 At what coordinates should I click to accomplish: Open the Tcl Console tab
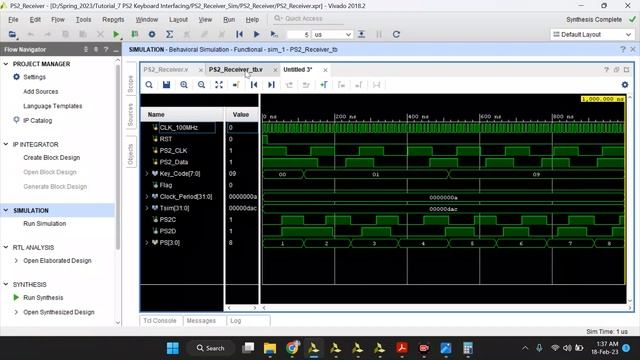click(x=160, y=321)
